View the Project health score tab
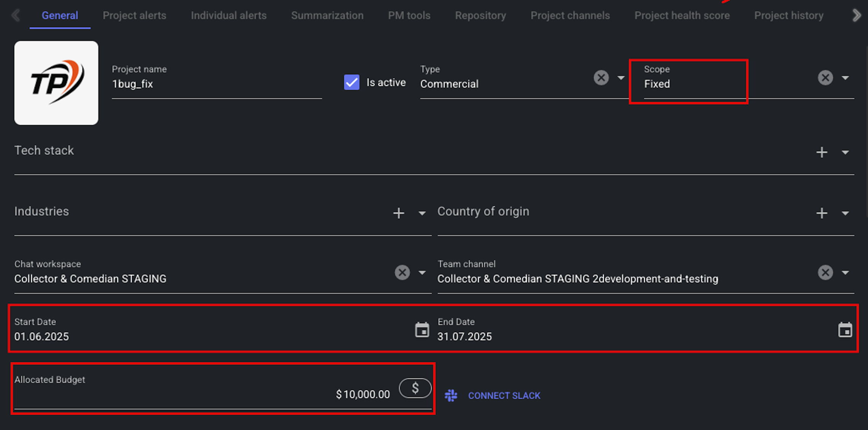This screenshot has height=430, width=868. click(x=682, y=16)
